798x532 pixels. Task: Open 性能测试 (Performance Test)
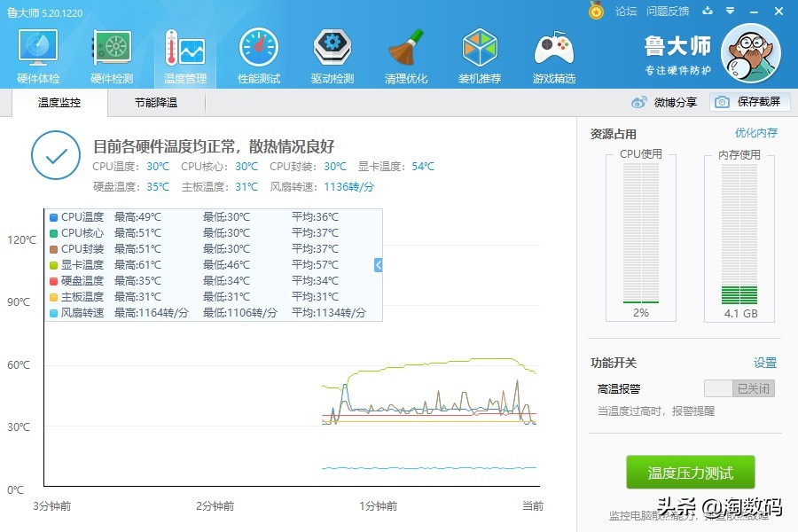pos(258,53)
